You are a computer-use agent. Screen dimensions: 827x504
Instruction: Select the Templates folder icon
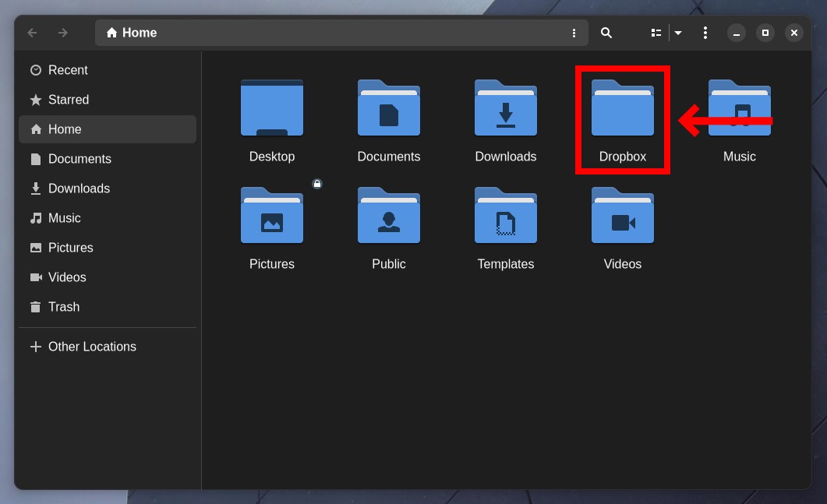(506, 215)
